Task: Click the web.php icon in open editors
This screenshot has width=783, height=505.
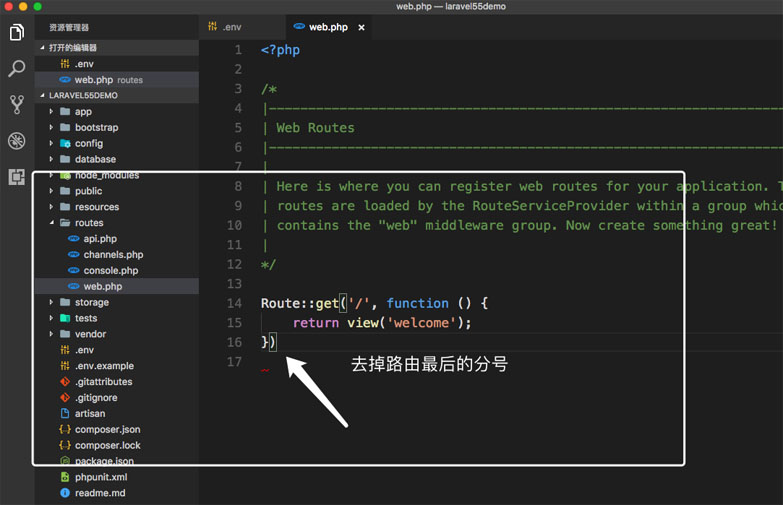Action: (x=65, y=80)
